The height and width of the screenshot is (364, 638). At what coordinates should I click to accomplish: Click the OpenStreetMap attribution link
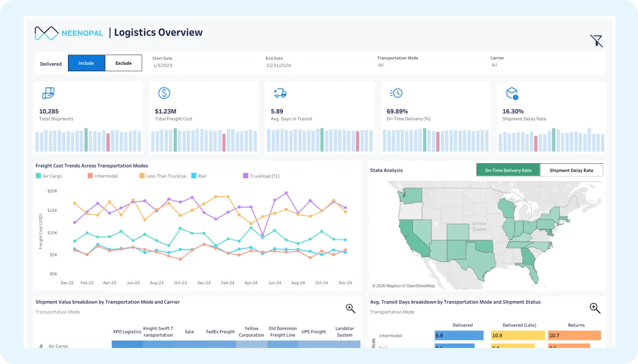tap(420, 286)
